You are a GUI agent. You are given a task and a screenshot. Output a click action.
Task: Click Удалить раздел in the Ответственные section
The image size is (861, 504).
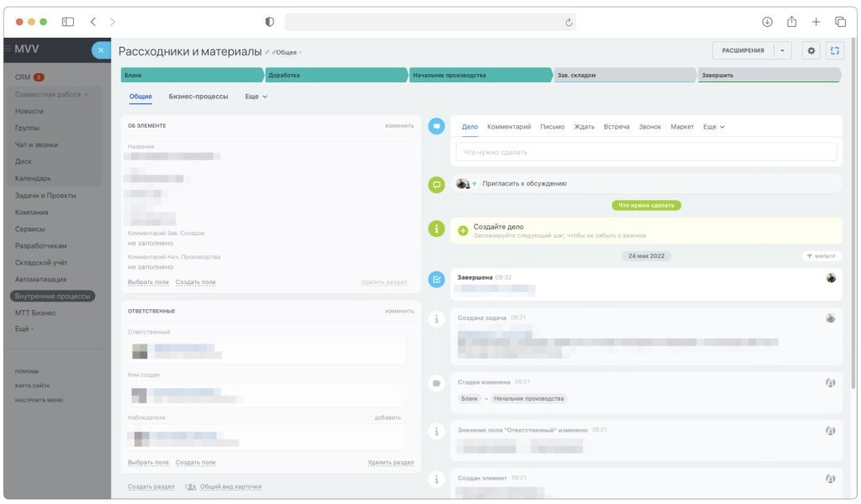tap(390, 462)
